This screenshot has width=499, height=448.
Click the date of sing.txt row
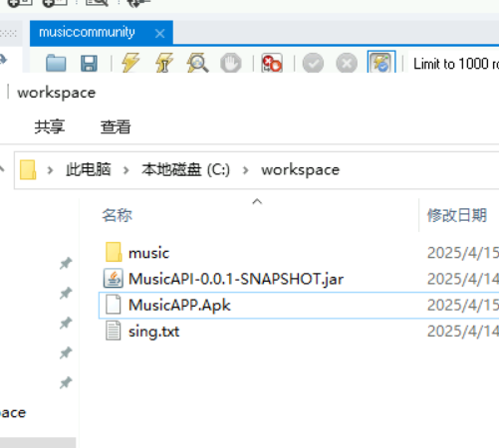[463, 332]
